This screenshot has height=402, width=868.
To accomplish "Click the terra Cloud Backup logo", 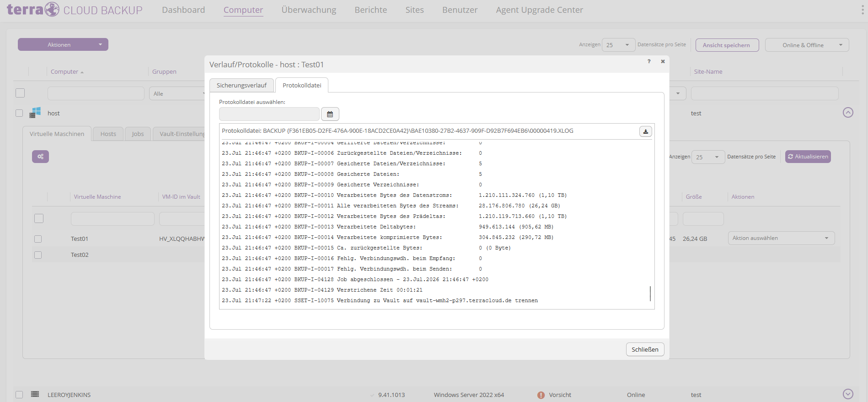I will point(75,10).
